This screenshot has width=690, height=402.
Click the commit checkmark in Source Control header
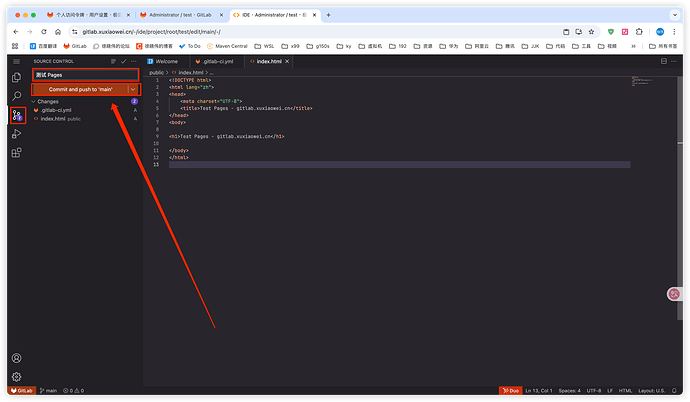[124, 61]
